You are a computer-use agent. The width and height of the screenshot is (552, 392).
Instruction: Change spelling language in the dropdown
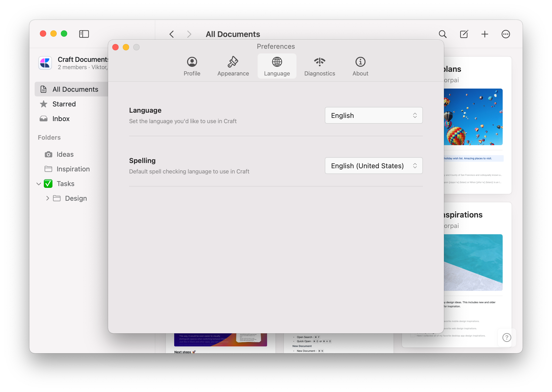(x=374, y=166)
